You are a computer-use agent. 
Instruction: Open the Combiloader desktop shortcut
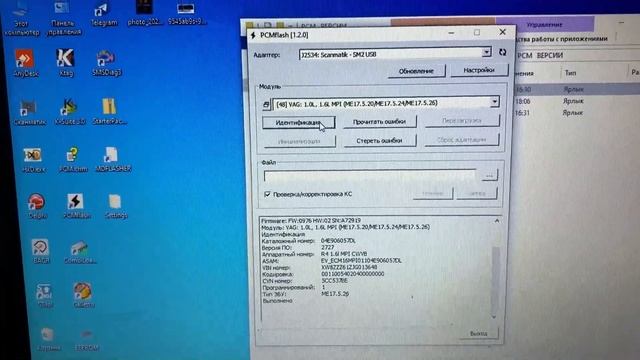[80, 252]
